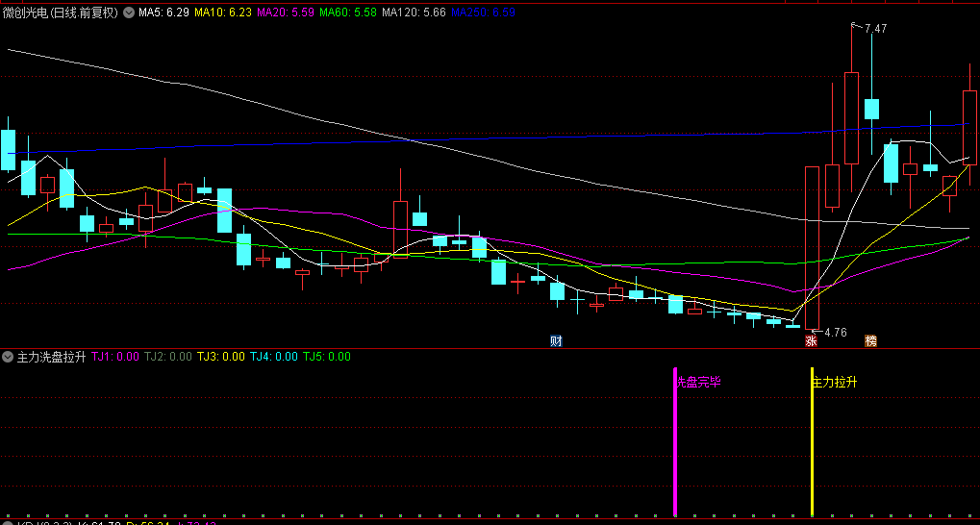
Task: Select the TJ4: 0.00 value
Action: pos(274,357)
